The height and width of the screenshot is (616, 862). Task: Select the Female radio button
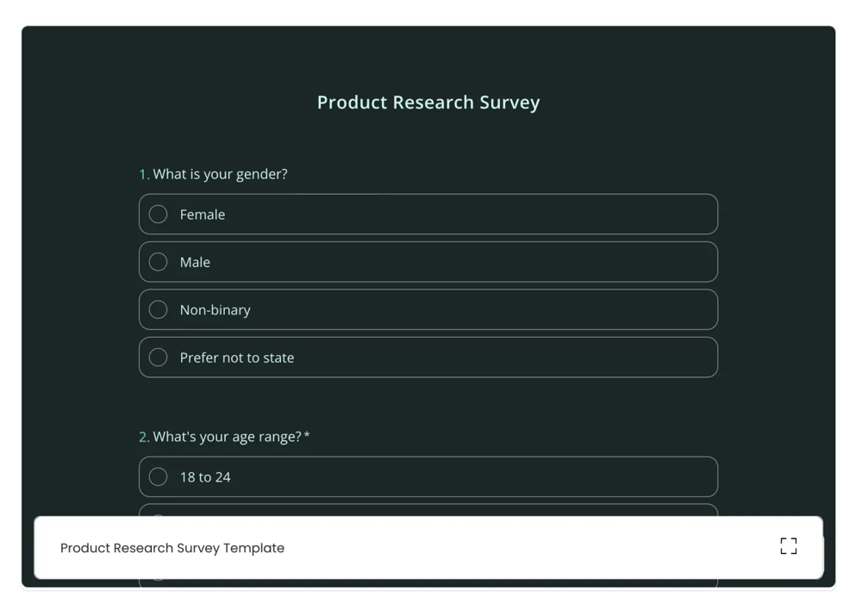click(x=159, y=215)
